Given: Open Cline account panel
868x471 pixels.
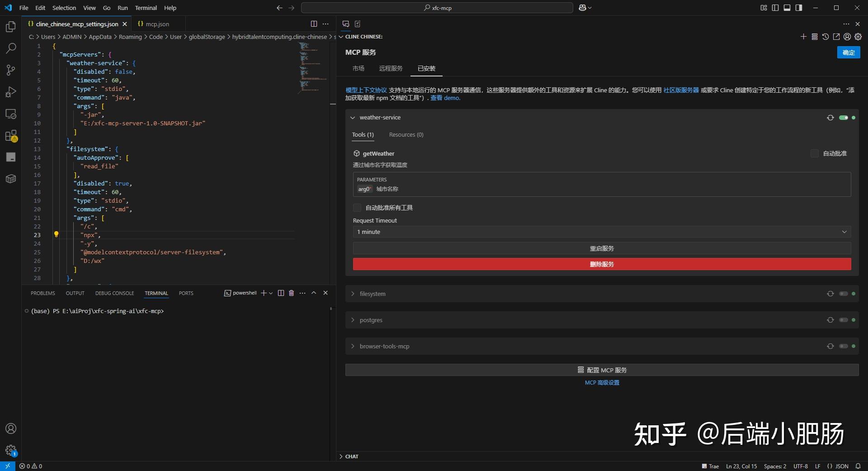Looking at the screenshot, I should [x=847, y=37].
